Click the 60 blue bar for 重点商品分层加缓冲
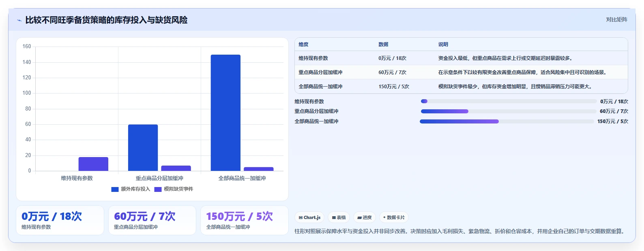The height and width of the screenshot is (251, 644). [143, 148]
